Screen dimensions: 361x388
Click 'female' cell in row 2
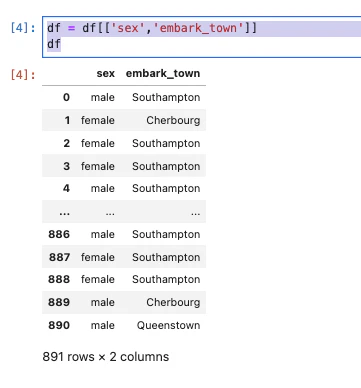pyautogui.click(x=98, y=143)
